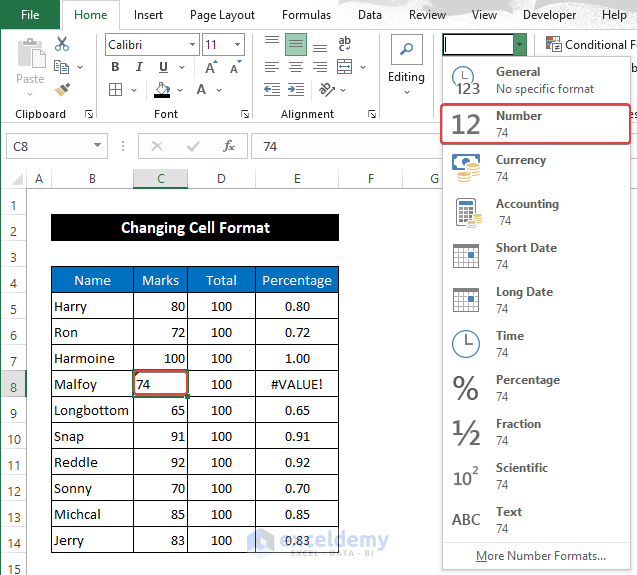The image size is (637, 575).
Task: Click the Insert Function fx button
Action: (229, 146)
